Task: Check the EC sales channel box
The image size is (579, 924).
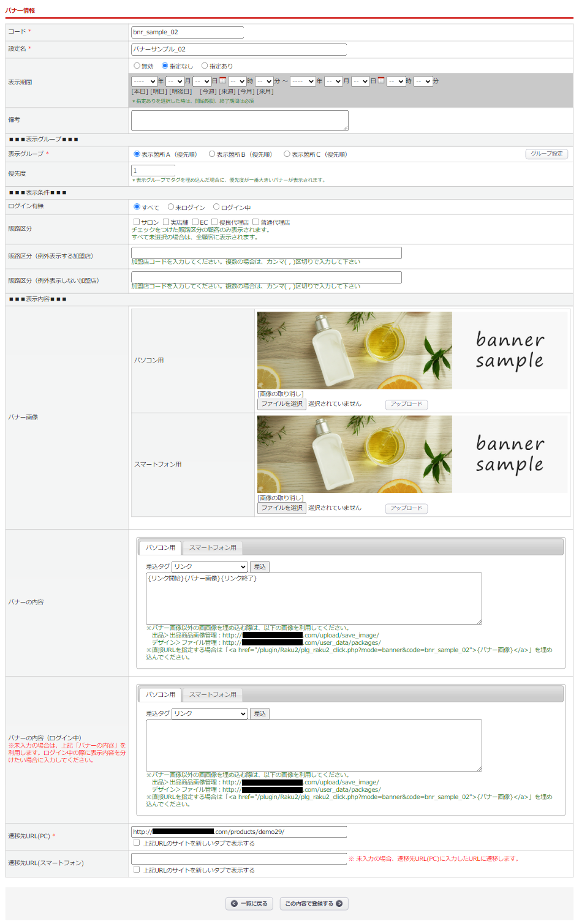Action: [x=195, y=222]
